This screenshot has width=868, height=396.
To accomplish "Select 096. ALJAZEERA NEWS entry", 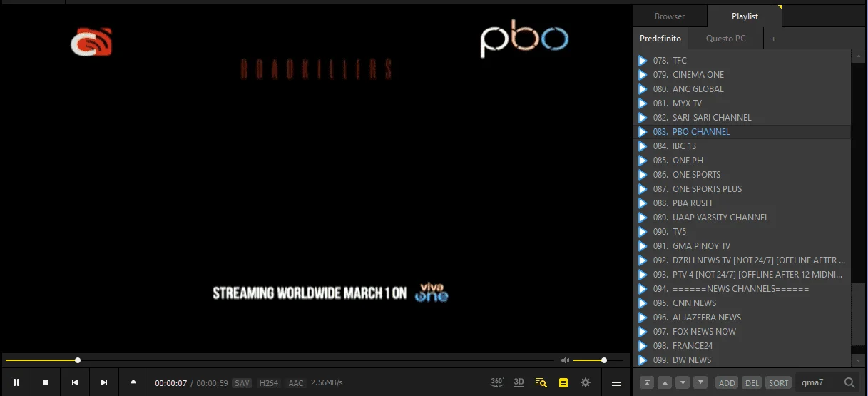I will [x=742, y=318].
